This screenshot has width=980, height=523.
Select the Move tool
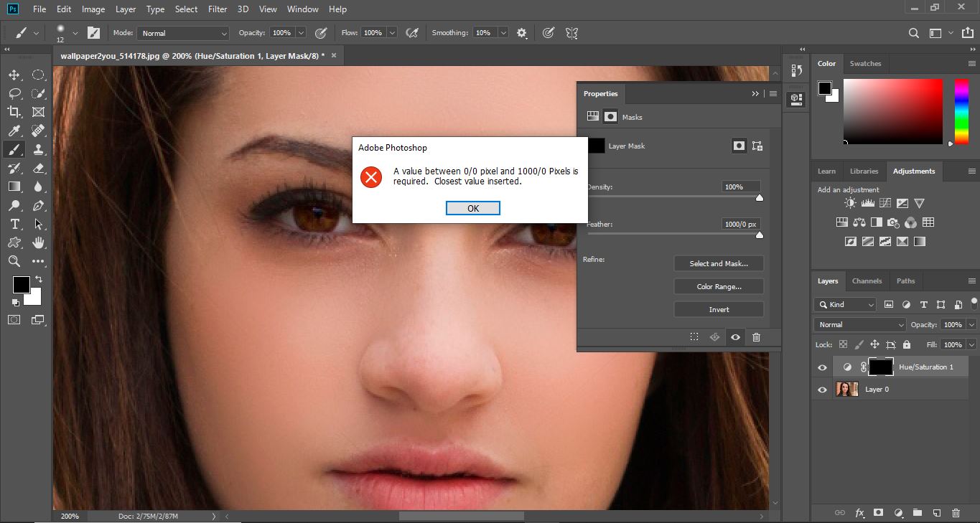(14, 75)
